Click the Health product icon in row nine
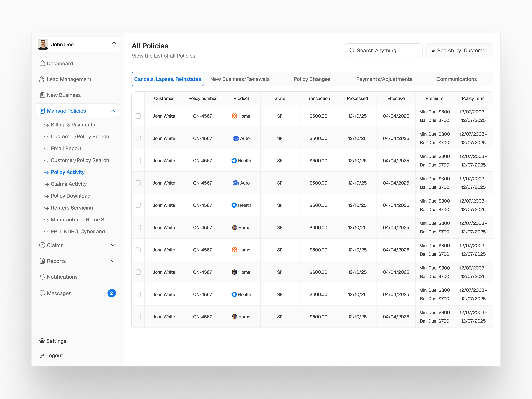The image size is (532, 399). click(234, 294)
